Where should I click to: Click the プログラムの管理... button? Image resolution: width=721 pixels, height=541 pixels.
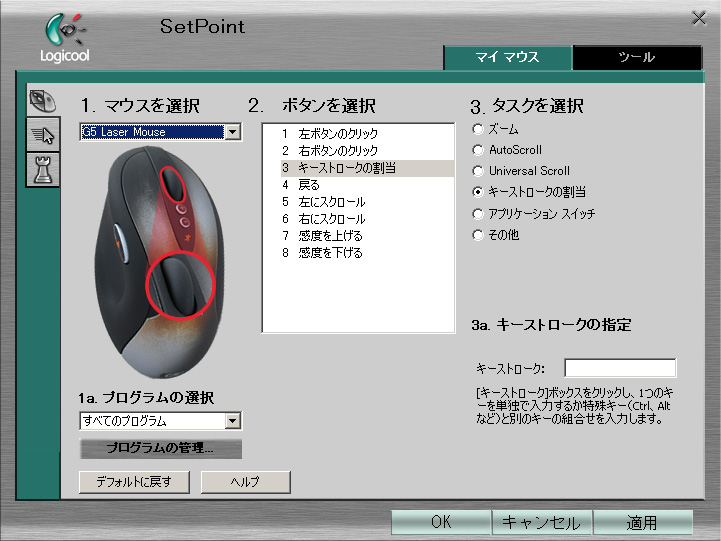coord(160,448)
